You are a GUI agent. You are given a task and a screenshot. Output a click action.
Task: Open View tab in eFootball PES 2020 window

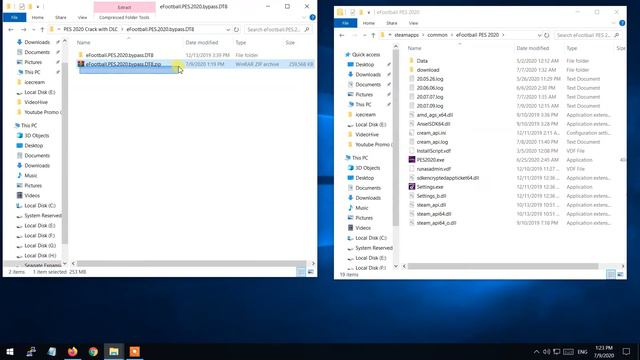413,23
